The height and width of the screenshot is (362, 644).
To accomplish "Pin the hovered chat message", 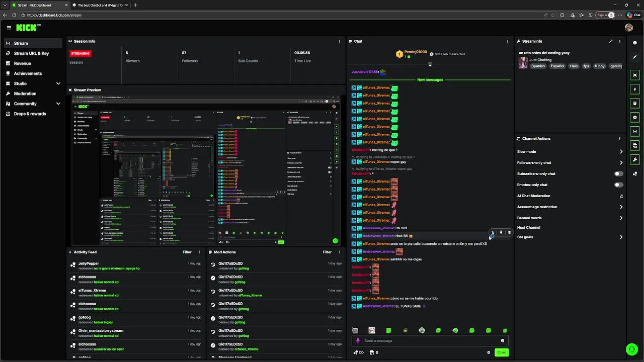I will (501, 233).
